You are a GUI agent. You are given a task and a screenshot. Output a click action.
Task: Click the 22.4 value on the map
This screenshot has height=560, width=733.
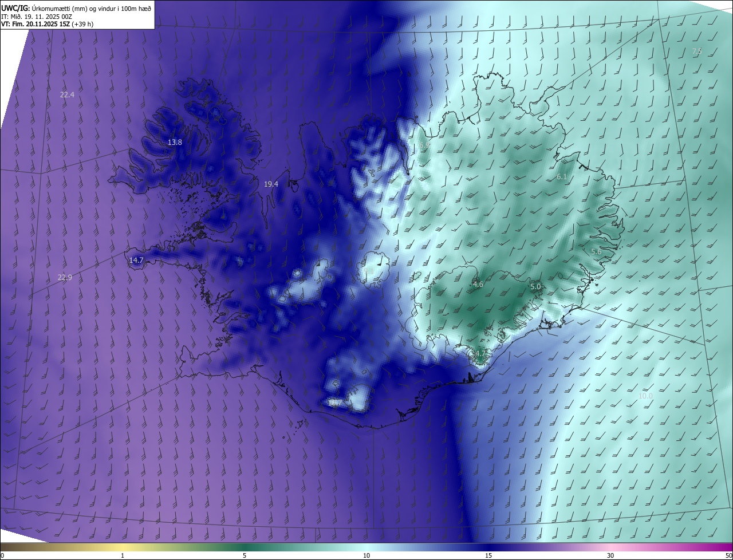coord(67,94)
